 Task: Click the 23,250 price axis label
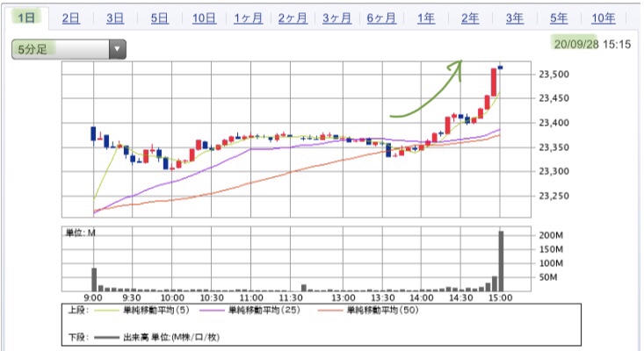coord(554,196)
